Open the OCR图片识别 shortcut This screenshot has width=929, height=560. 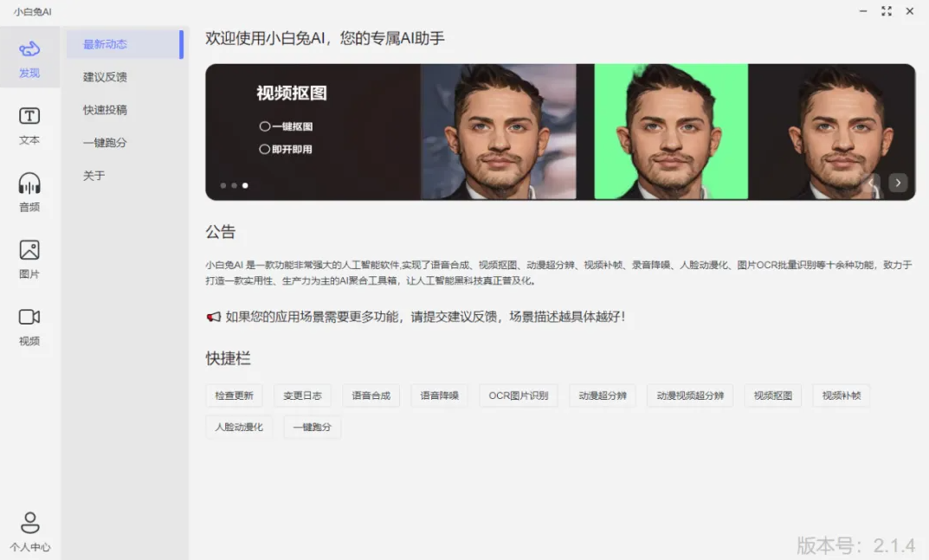519,396
